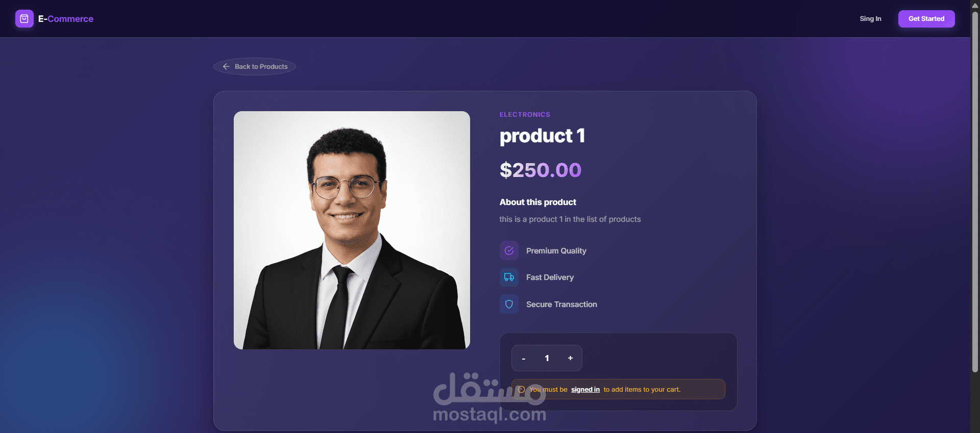Click the back arrow icon

(226, 67)
